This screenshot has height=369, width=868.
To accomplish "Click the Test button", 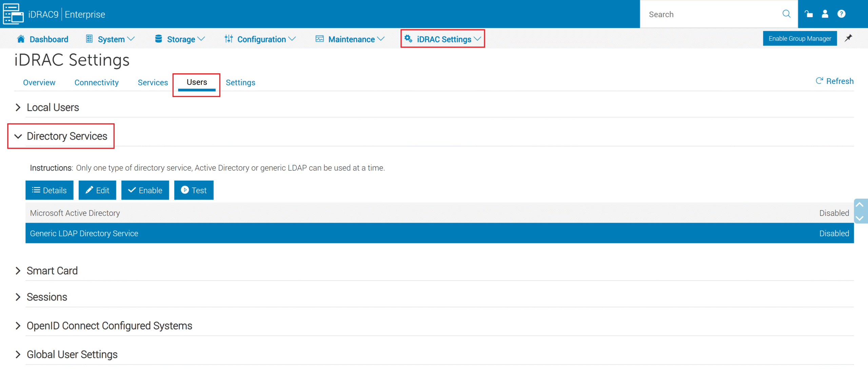I will coord(194,190).
